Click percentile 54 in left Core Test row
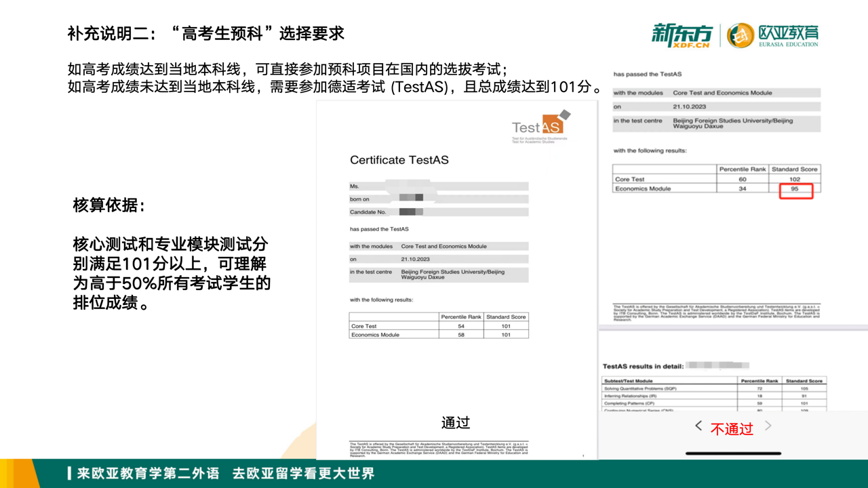 [461, 326]
